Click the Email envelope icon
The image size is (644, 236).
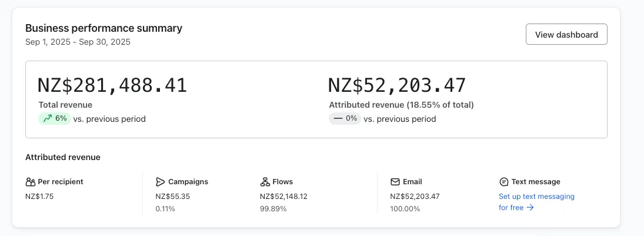[x=395, y=182]
